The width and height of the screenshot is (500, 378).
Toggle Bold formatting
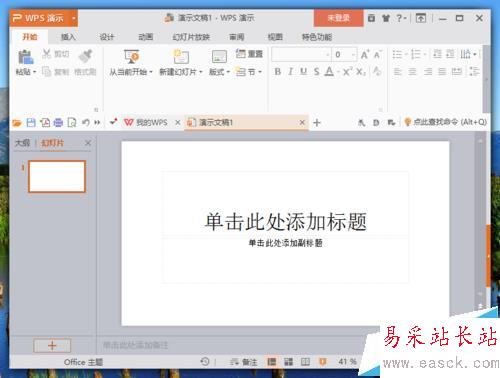[x=277, y=71]
